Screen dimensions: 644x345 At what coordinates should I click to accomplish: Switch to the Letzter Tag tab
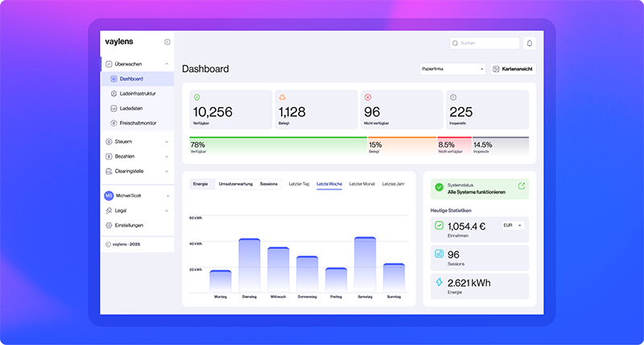pos(299,184)
